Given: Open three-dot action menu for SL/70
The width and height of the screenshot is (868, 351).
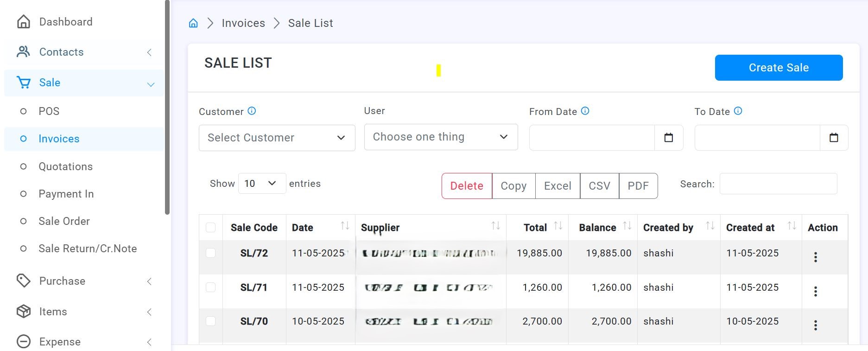Looking at the screenshot, I should tap(815, 325).
